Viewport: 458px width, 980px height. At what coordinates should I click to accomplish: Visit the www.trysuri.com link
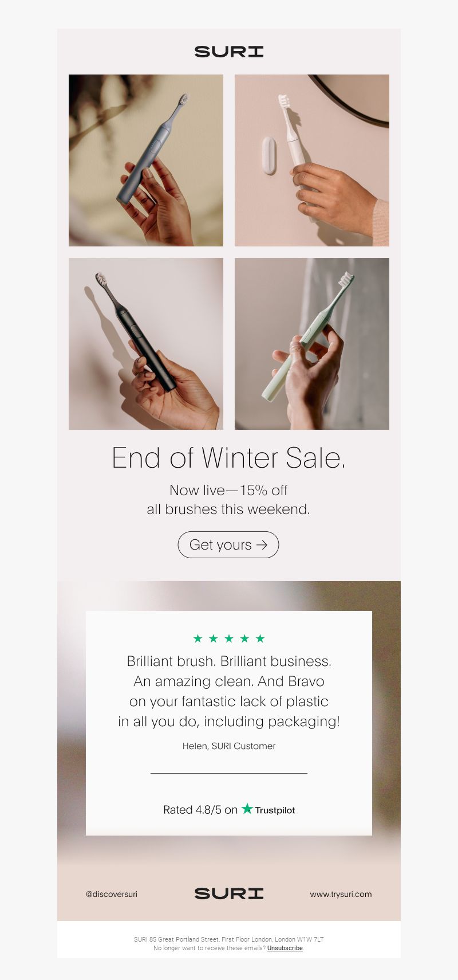[x=341, y=894]
